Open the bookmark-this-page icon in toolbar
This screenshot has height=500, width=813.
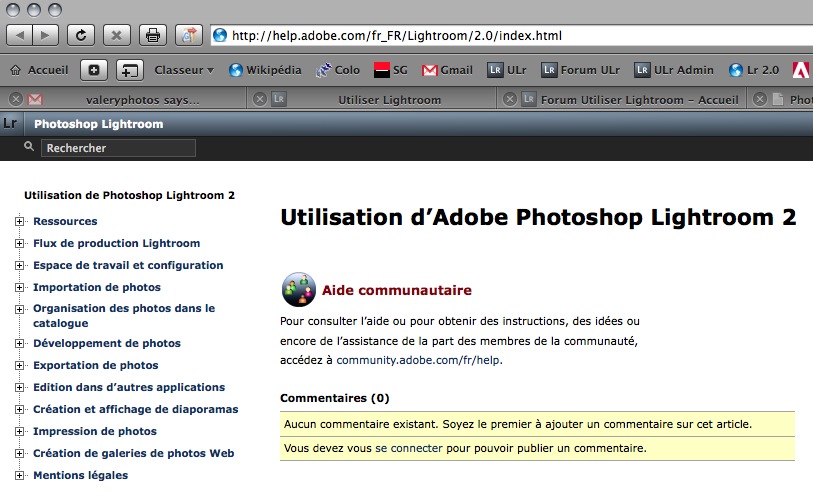pyautogui.click(x=189, y=36)
